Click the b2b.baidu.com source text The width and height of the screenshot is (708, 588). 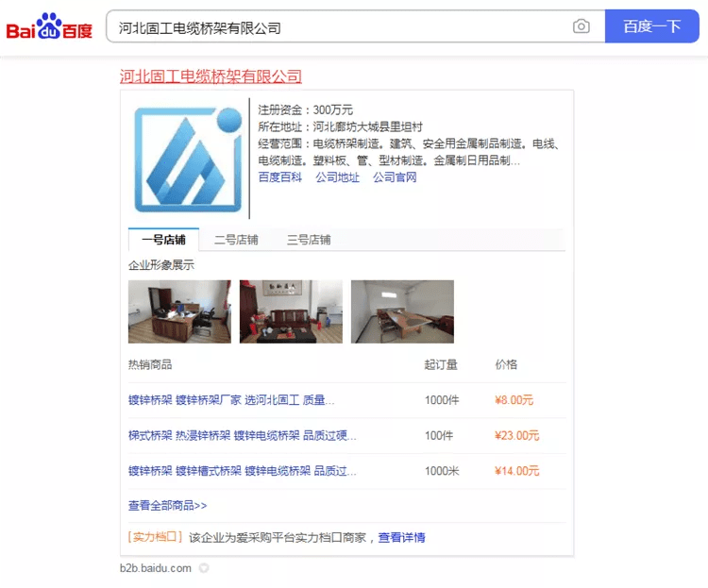[156, 568]
